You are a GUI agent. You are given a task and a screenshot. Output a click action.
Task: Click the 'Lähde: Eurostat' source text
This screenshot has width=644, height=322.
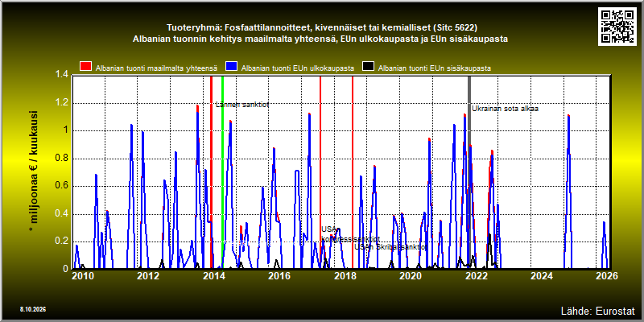click(598, 310)
